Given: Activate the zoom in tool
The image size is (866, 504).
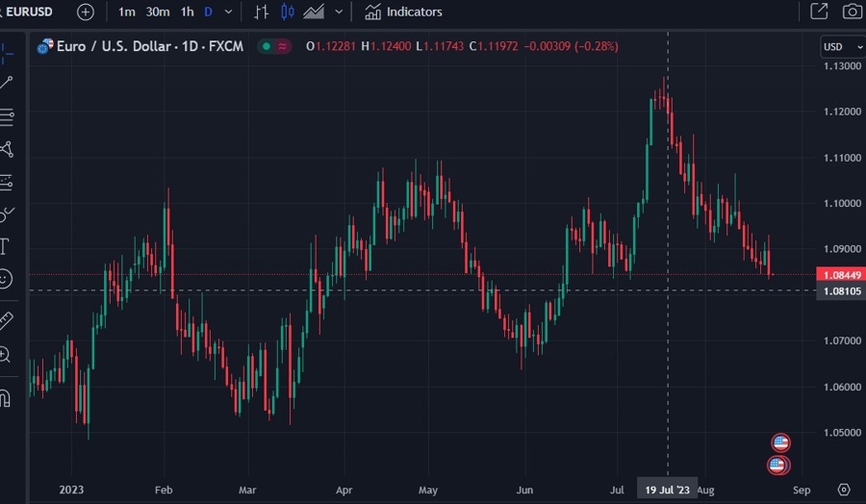Looking at the screenshot, I should click(5, 354).
